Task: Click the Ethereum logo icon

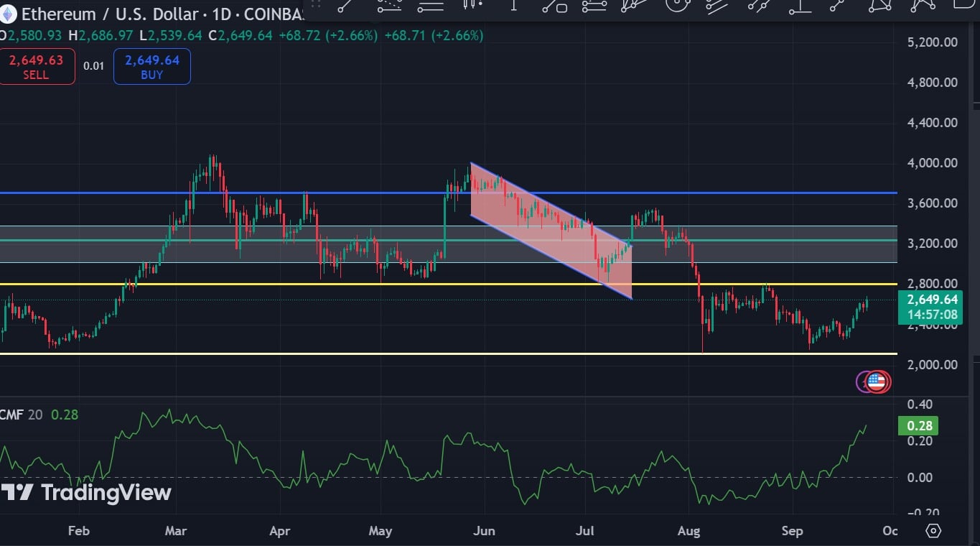Action: (7, 14)
